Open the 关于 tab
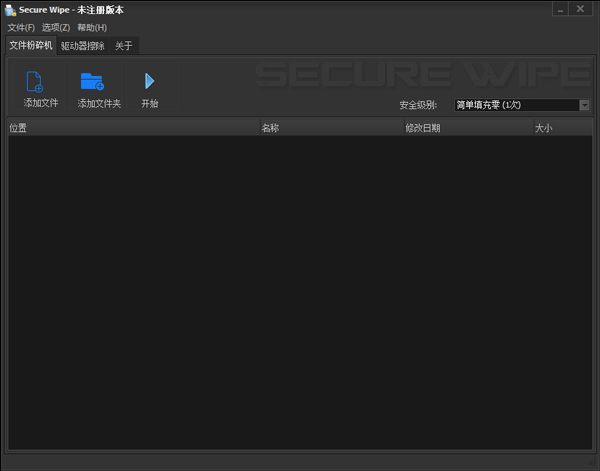 click(x=123, y=45)
